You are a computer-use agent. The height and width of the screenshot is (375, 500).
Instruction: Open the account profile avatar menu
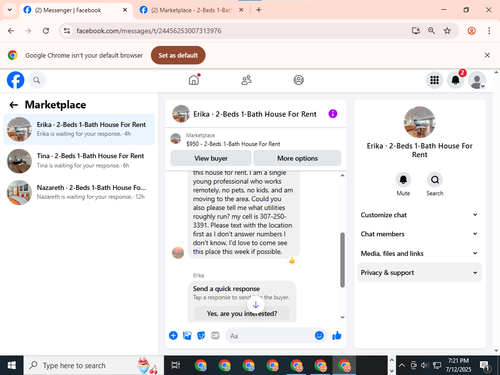tap(477, 80)
